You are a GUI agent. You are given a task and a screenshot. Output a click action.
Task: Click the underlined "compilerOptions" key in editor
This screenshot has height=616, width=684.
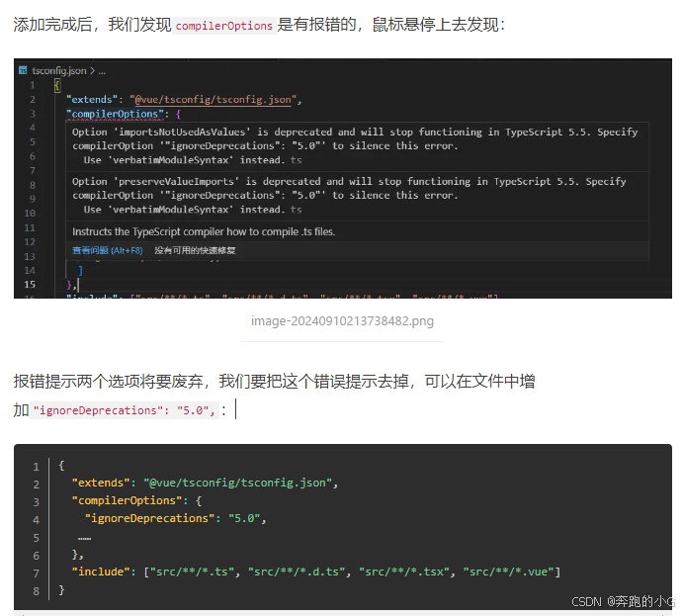click(x=116, y=114)
